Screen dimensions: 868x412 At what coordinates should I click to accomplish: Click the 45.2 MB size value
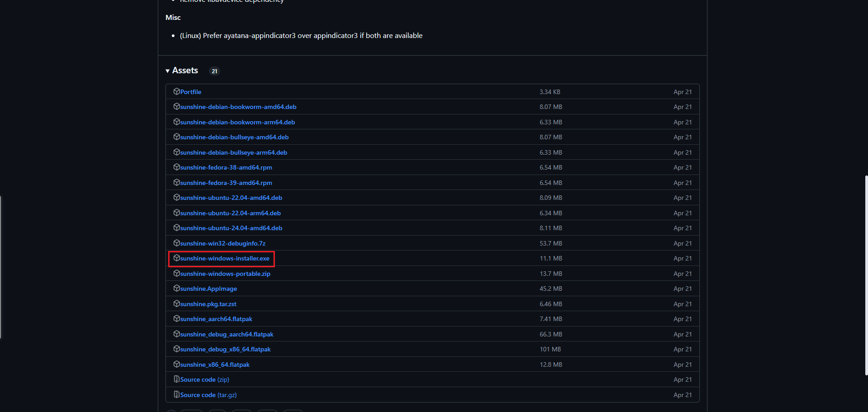(551, 289)
